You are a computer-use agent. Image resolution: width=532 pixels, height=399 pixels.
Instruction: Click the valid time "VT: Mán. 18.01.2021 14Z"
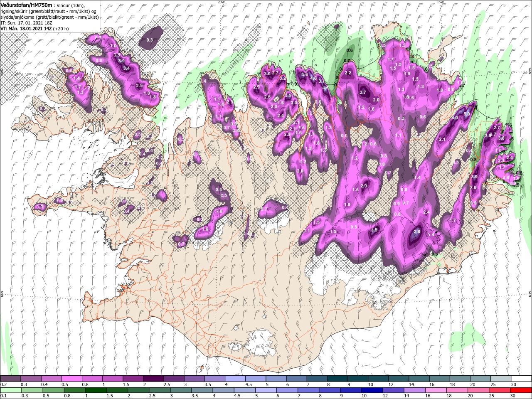tap(25, 29)
